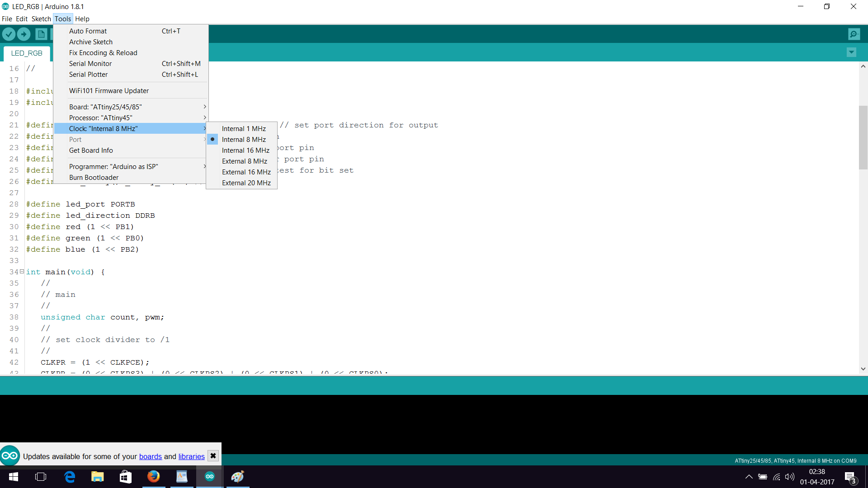Switch to Firefox on taskbar
The width and height of the screenshot is (868, 488).
154,477
